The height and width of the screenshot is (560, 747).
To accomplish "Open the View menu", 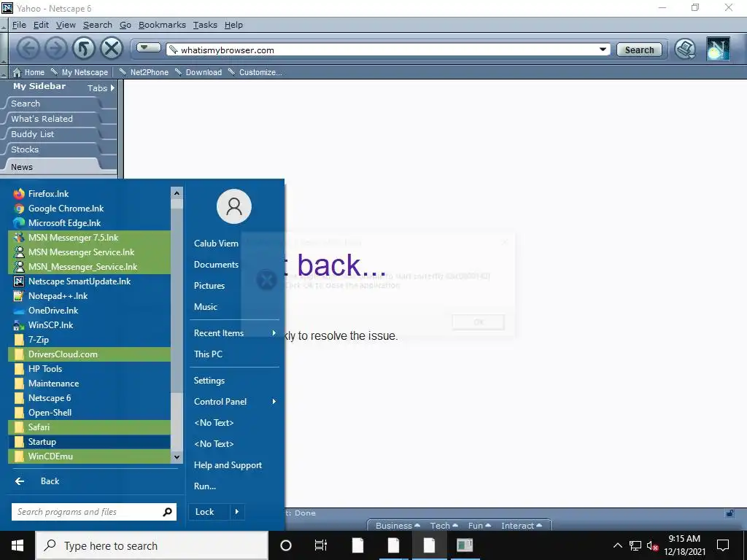I will (66, 25).
